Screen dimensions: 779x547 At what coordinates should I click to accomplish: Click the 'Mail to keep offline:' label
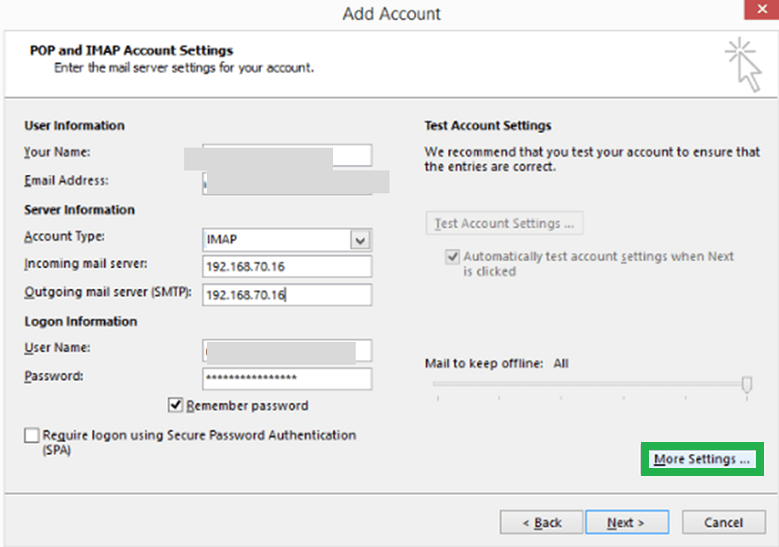point(483,364)
